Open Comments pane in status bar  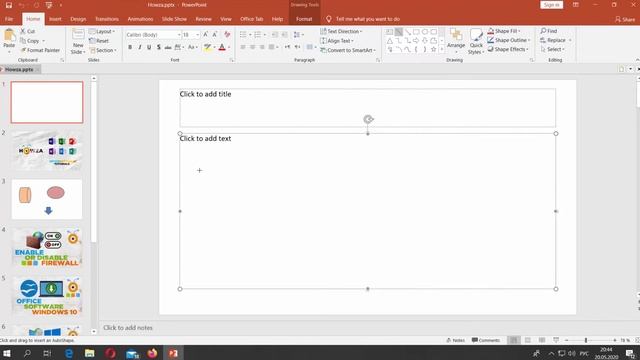point(486,340)
